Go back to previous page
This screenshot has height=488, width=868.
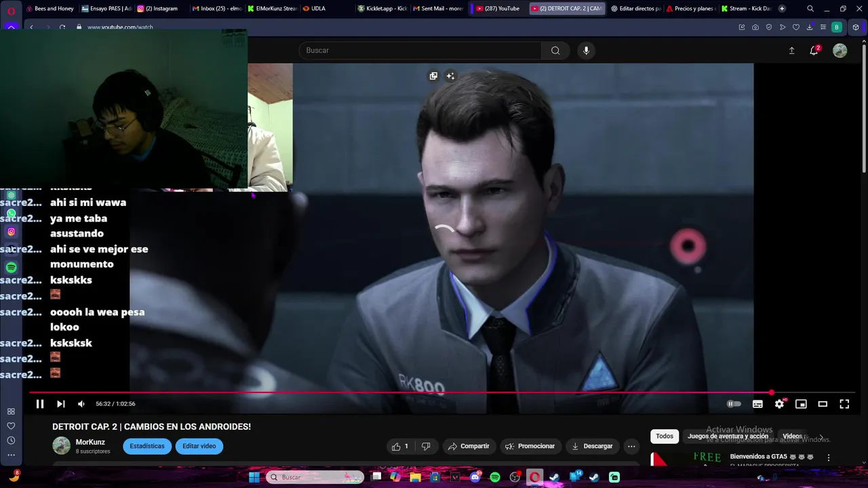pyautogui.click(x=31, y=27)
